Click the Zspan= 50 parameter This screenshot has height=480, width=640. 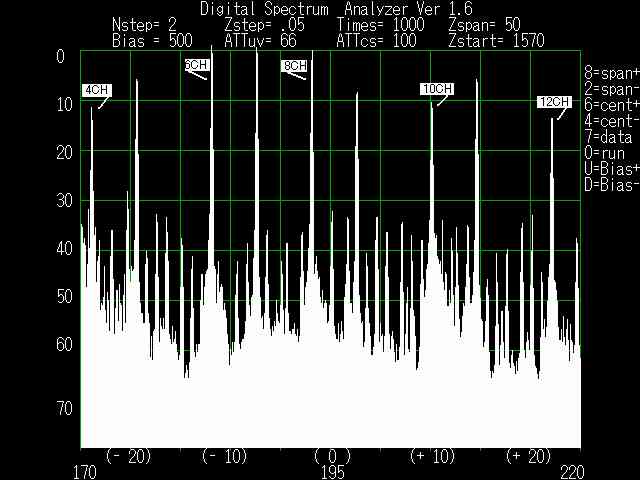[484, 25]
